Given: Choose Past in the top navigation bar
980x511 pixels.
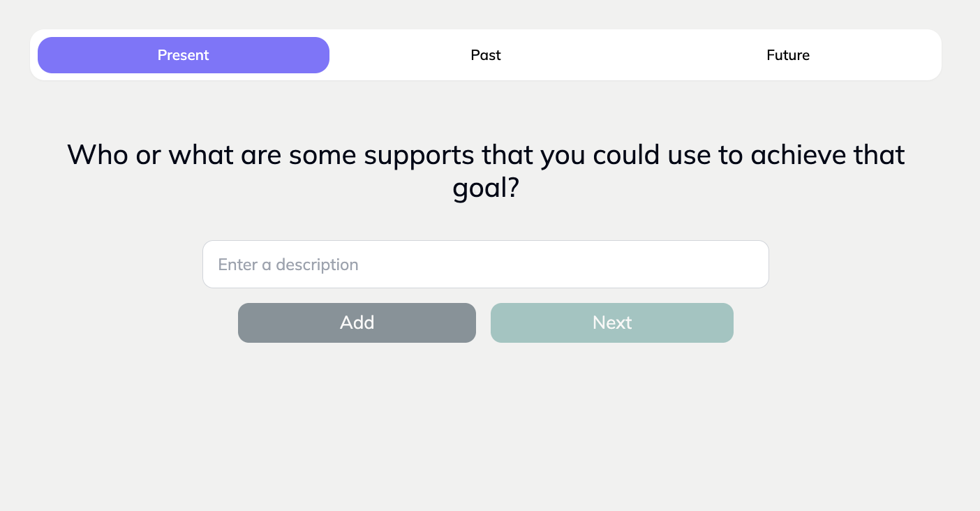Looking at the screenshot, I should [486, 55].
